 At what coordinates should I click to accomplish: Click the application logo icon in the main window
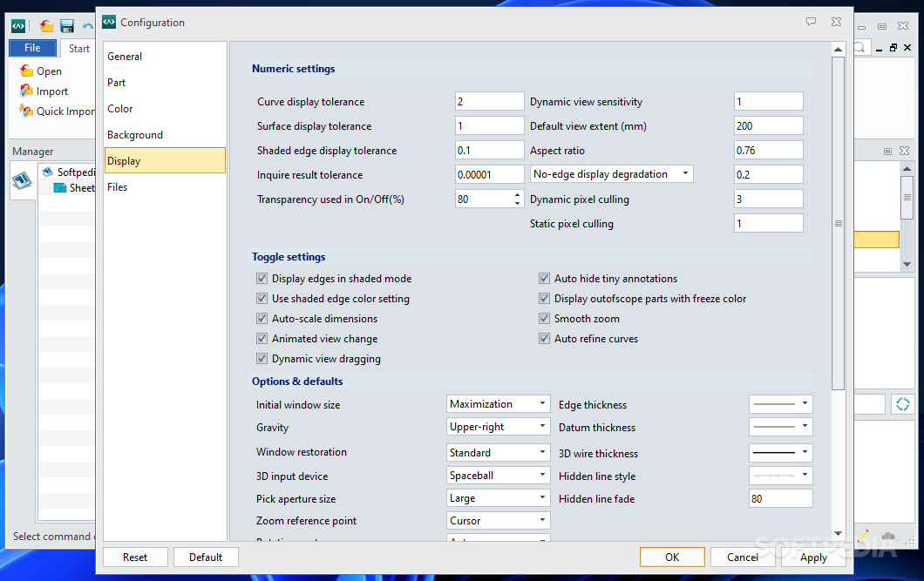18,26
